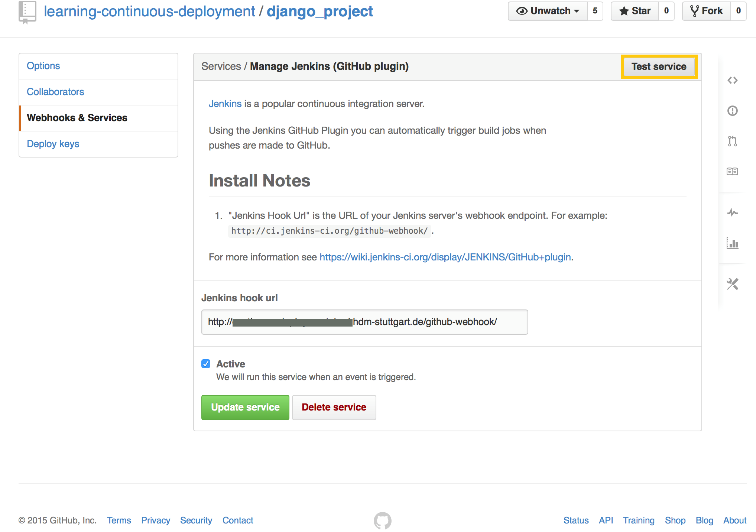Viewport: 756px width, 532px height.
Task: Open the Blog footer link
Action: point(704,520)
